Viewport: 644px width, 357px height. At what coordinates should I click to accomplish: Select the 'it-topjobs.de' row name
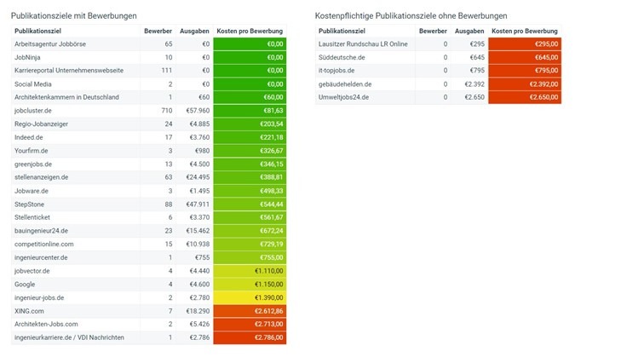click(336, 71)
